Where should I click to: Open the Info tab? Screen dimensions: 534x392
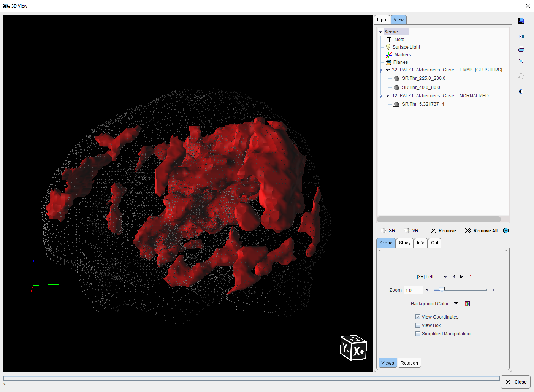(420, 243)
